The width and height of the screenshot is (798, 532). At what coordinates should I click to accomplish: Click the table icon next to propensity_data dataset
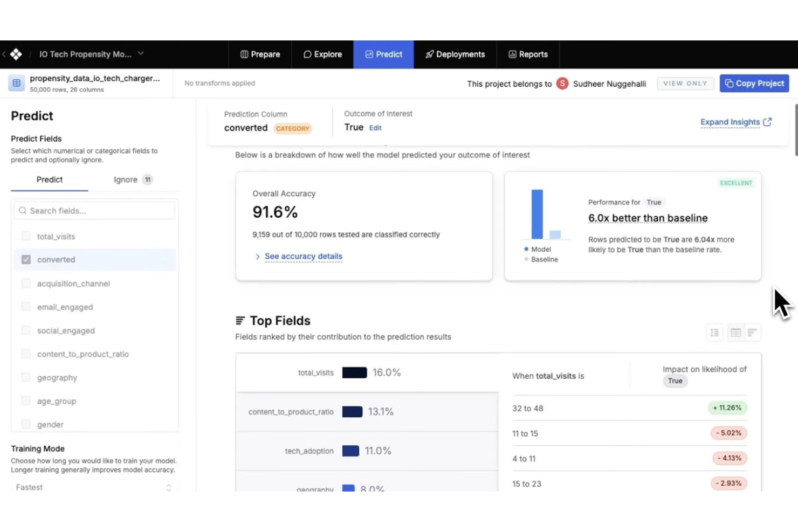(16, 82)
